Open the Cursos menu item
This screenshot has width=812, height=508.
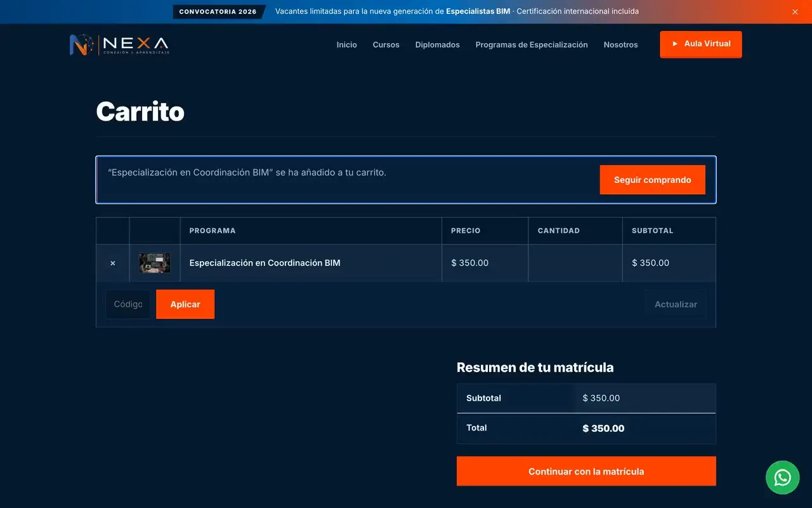[x=386, y=44]
